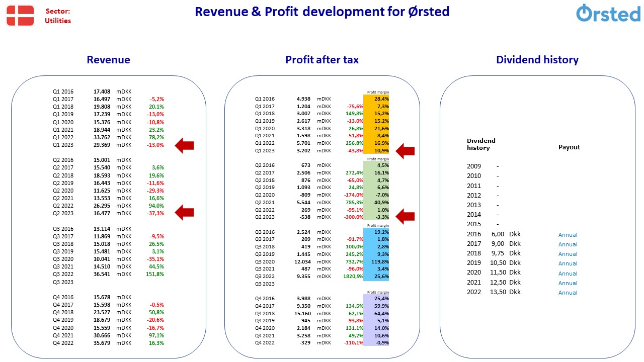Click the 'Dividend history' table column header

[481, 144]
